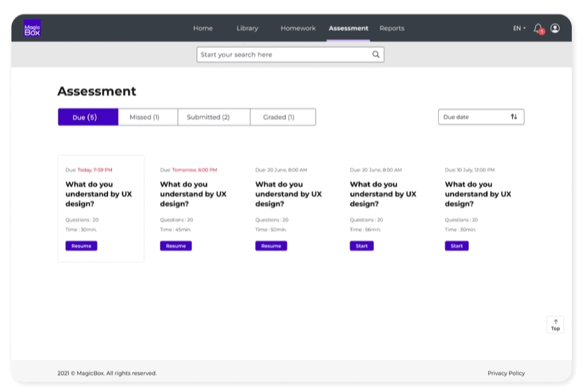Open the Library nav item

click(247, 28)
